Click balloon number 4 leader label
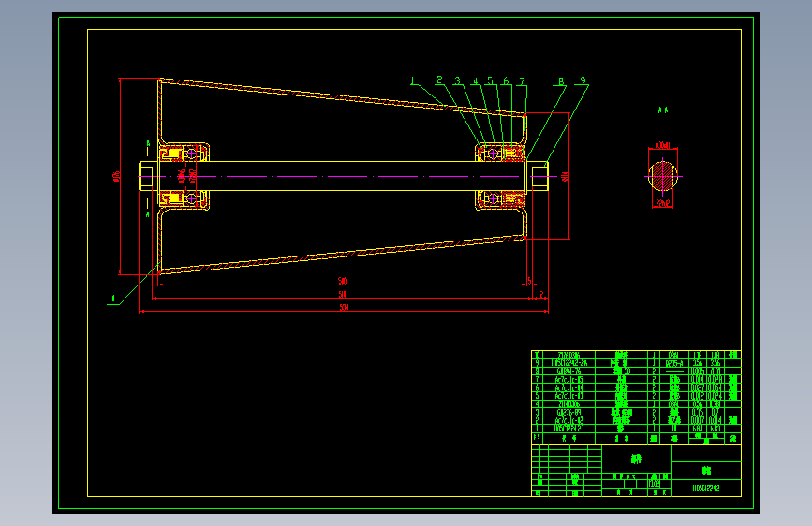The height and width of the screenshot is (526, 812). (476, 80)
